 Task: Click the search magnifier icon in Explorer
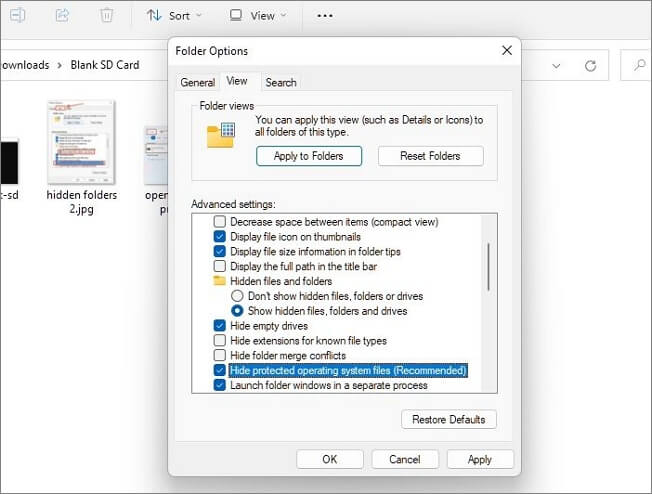pyautogui.click(x=638, y=65)
